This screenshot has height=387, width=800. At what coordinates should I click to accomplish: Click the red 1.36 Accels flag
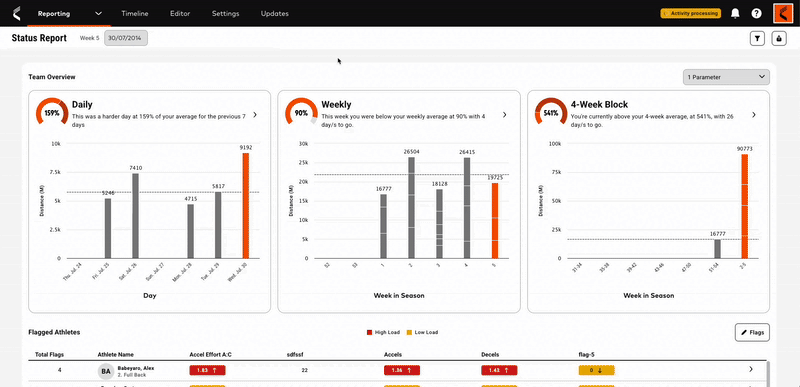(x=402, y=371)
